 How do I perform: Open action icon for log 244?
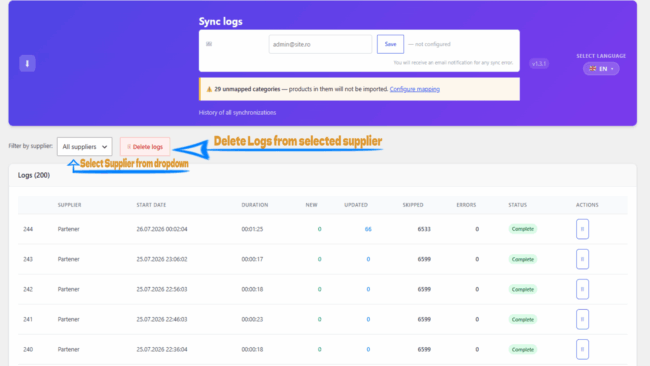[582, 229]
